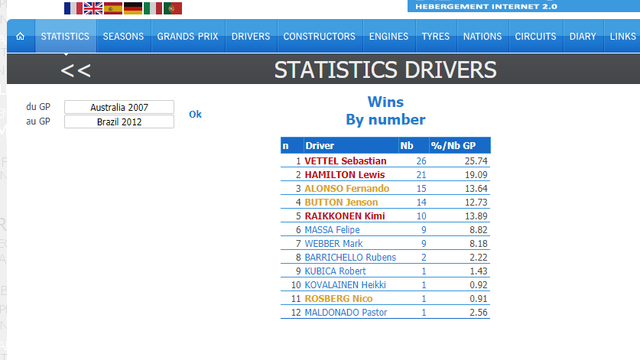Screen dimensions: 640x360
Task: Open the Constructors menu
Action: coord(319,36)
